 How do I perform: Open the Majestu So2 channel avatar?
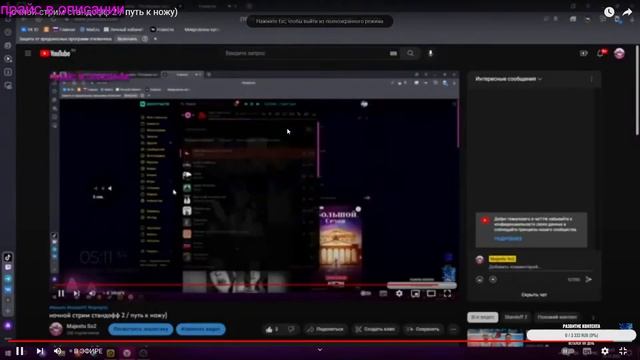pos(56,329)
